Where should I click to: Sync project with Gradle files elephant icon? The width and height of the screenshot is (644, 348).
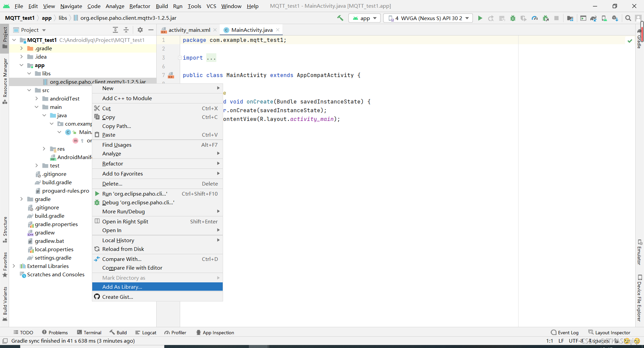[x=594, y=18]
